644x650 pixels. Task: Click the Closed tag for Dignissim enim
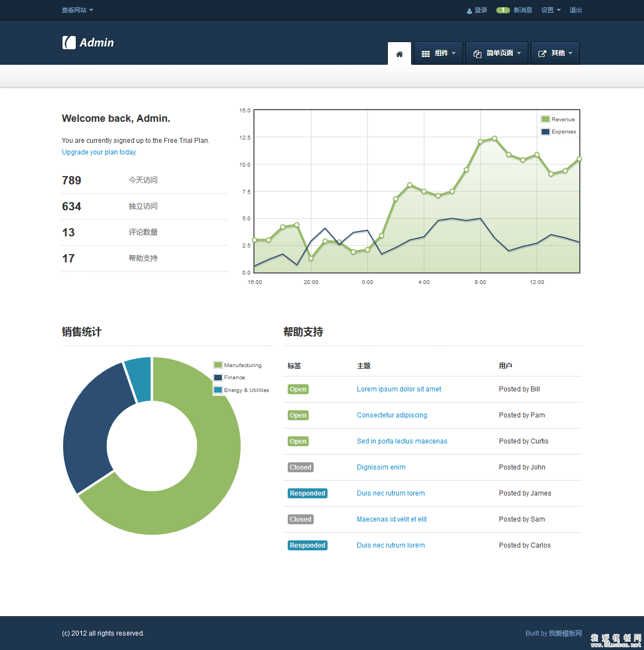pyautogui.click(x=300, y=467)
